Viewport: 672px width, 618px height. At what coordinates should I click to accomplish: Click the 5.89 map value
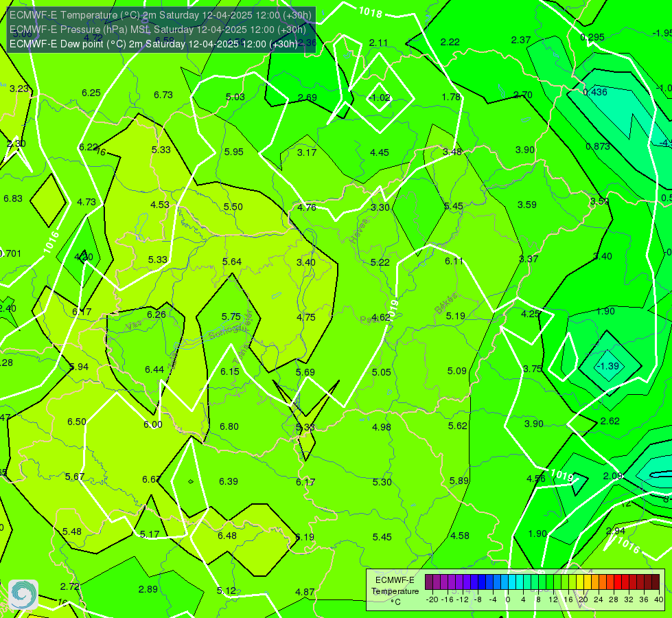pos(459,481)
